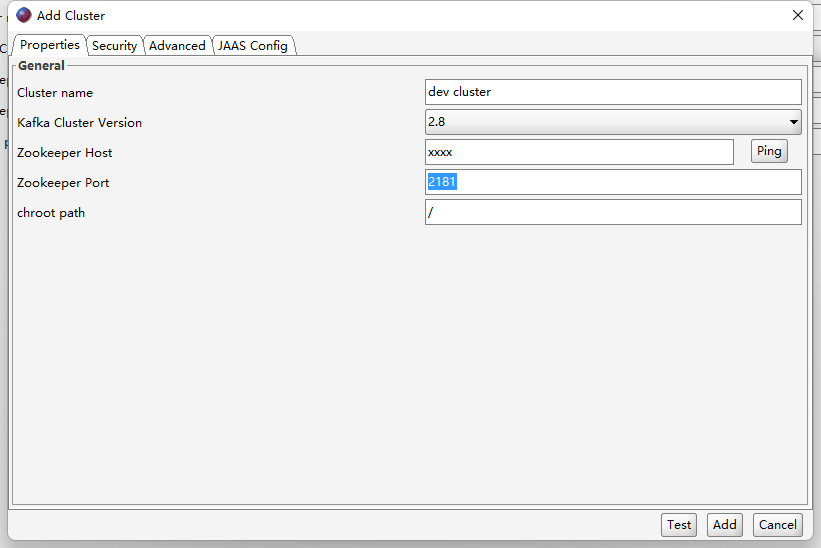Close the Add Cluster dialog

797,15
